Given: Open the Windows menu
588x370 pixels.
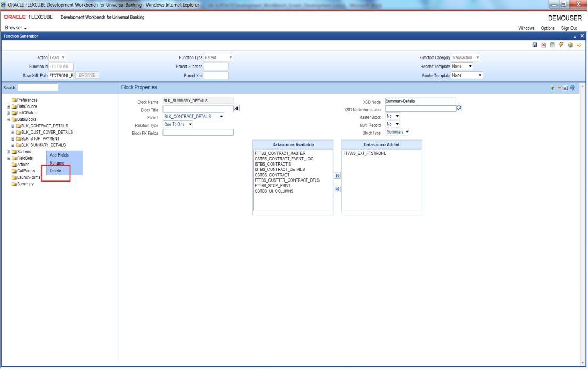Looking at the screenshot, I should click(x=526, y=28).
